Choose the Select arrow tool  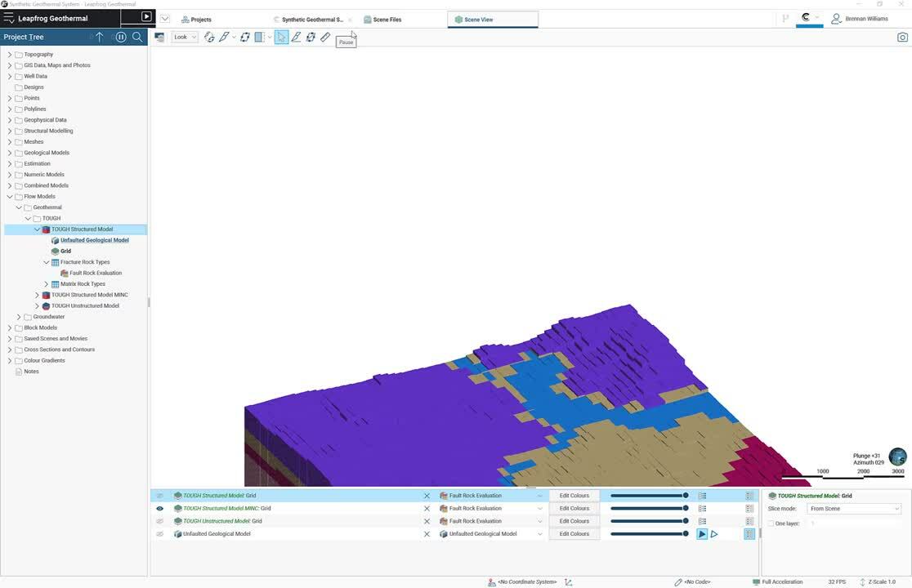281,38
